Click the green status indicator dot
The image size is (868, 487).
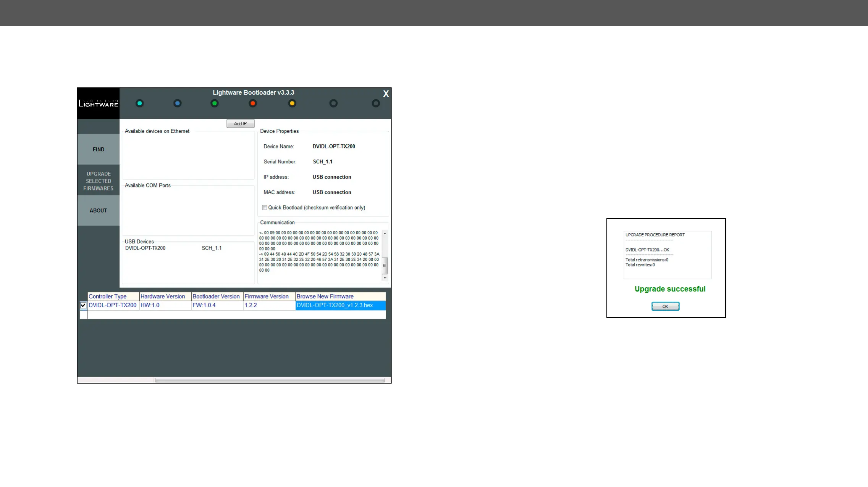(215, 103)
